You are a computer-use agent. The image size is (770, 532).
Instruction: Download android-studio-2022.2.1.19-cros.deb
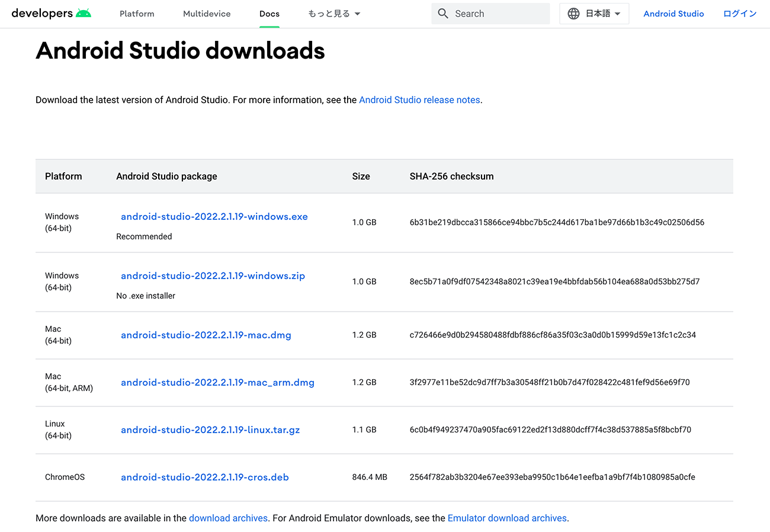click(x=205, y=477)
